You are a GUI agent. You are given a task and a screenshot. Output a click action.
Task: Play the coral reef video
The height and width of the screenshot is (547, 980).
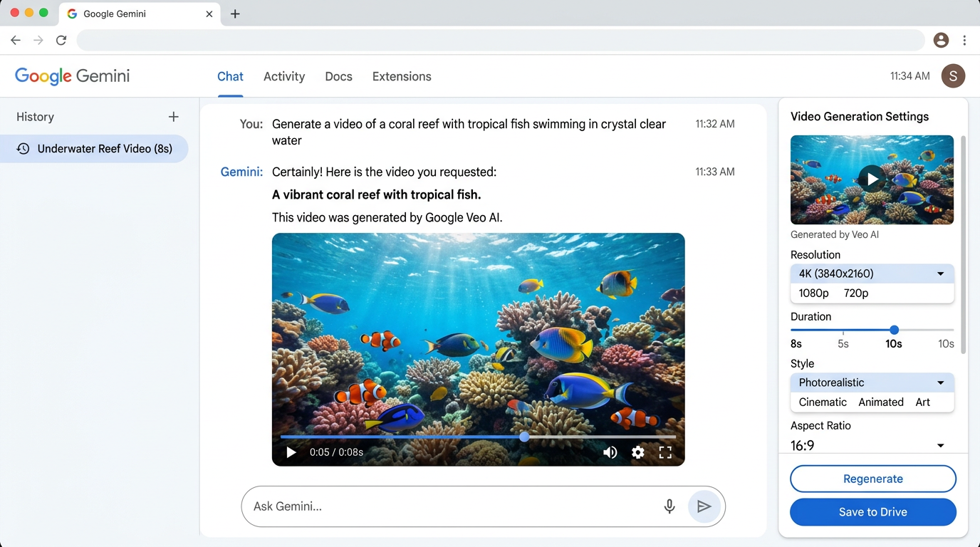290,452
